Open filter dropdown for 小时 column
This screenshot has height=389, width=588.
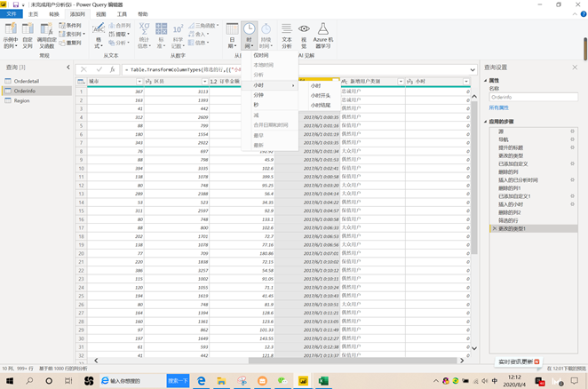coord(465,82)
